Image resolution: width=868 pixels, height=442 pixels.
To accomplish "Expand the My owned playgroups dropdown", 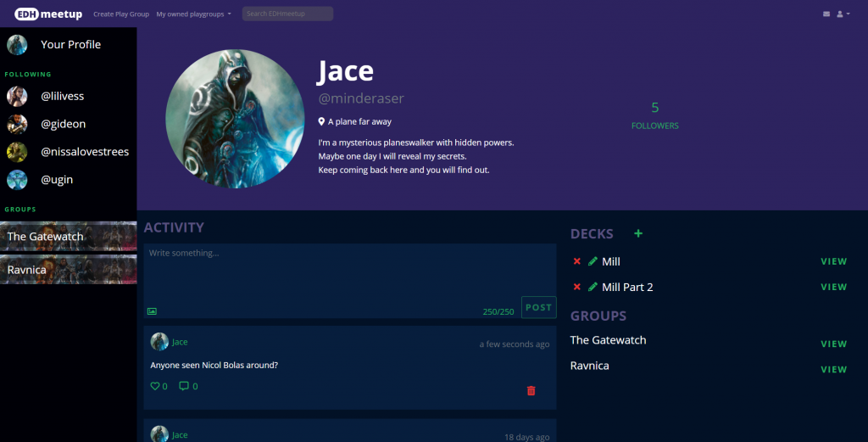I will tap(193, 14).
